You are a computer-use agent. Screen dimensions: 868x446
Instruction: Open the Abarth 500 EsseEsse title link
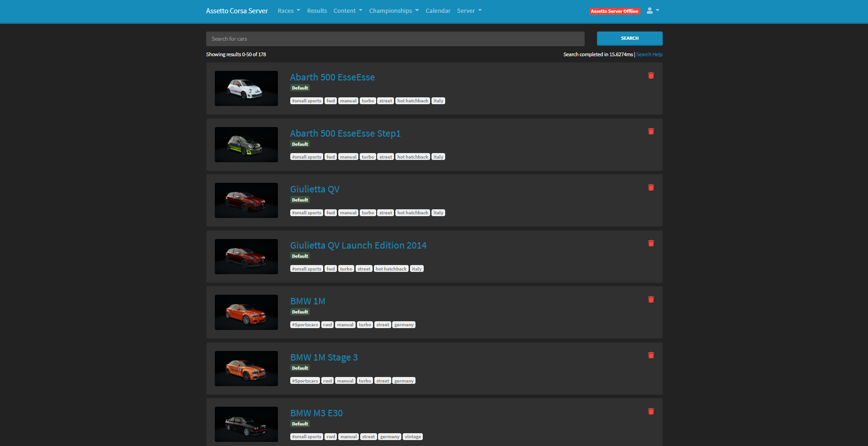pyautogui.click(x=332, y=77)
